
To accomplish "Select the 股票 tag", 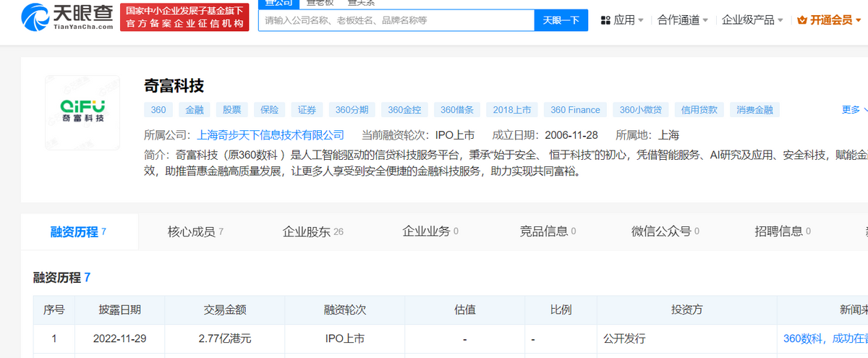I will [x=232, y=110].
